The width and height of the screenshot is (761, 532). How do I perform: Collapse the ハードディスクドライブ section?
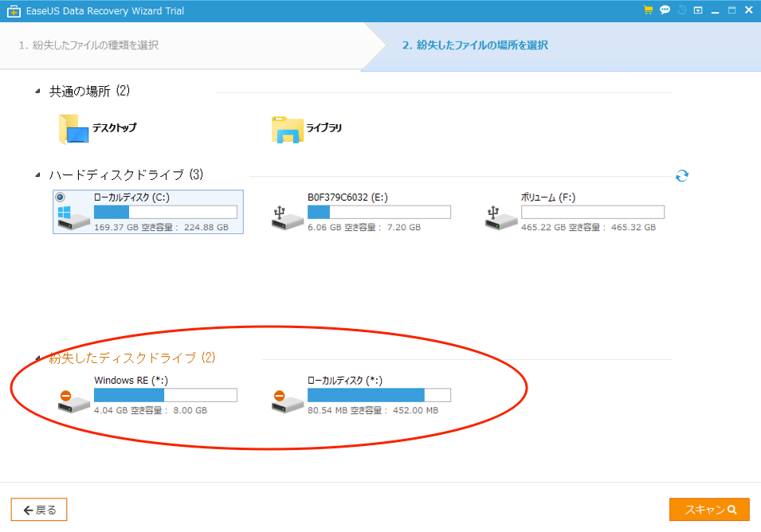(38, 175)
